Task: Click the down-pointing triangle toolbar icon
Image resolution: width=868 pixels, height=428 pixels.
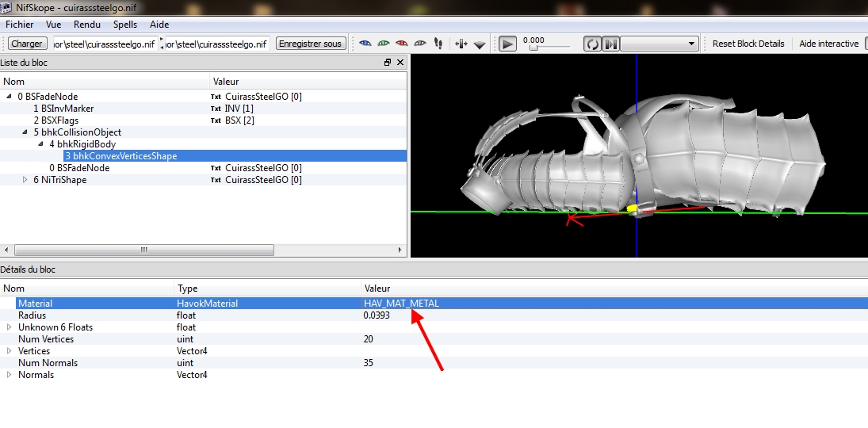Action: [x=480, y=44]
